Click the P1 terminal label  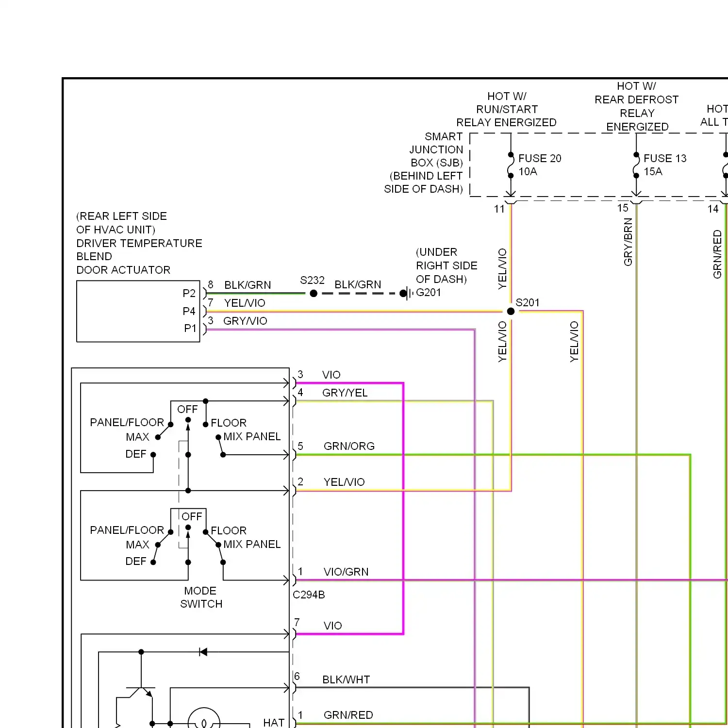pyautogui.click(x=190, y=329)
